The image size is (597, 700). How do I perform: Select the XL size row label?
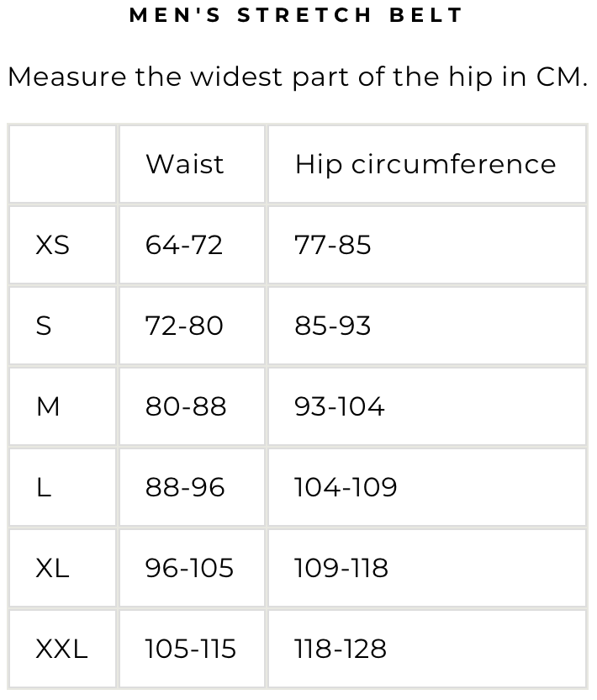tap(52, 568)
